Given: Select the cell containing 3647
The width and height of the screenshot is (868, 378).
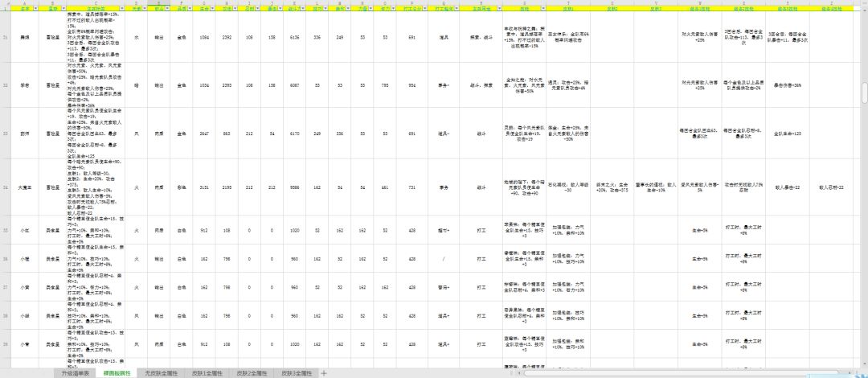Looking at the screenshot, I should (204, 133).
